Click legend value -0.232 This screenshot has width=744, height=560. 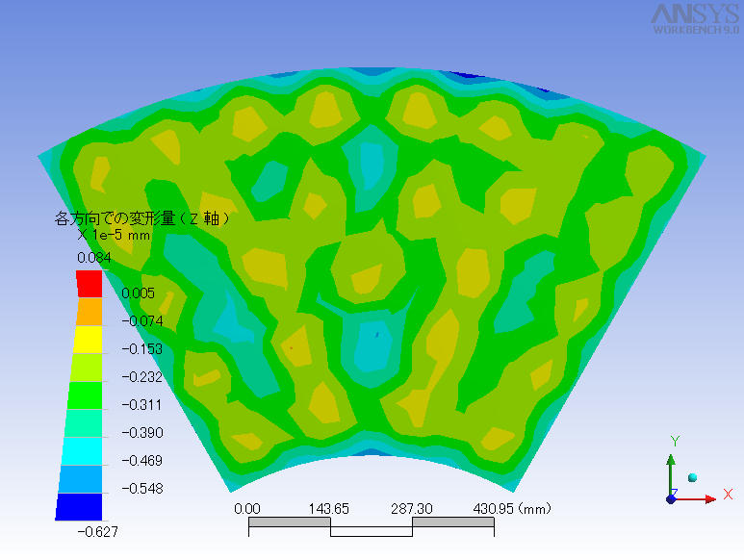(142, 377)
